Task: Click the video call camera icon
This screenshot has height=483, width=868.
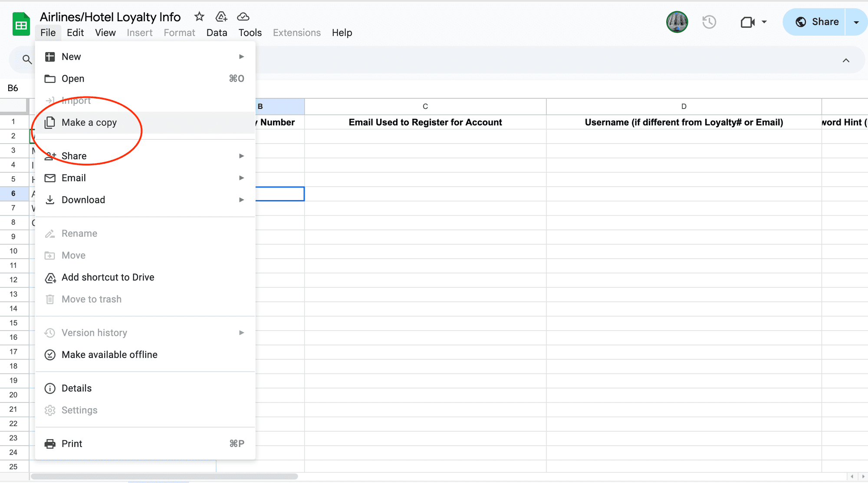Action: tap(747, 22)
